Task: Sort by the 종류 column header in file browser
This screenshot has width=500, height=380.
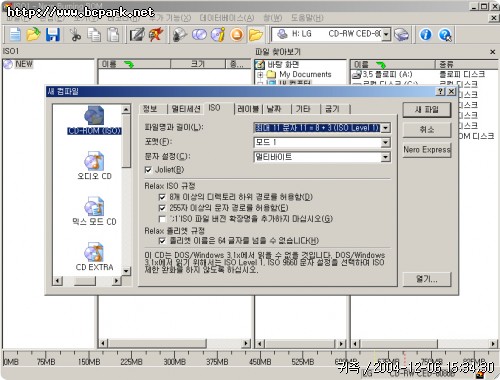Action: [466, 64]
